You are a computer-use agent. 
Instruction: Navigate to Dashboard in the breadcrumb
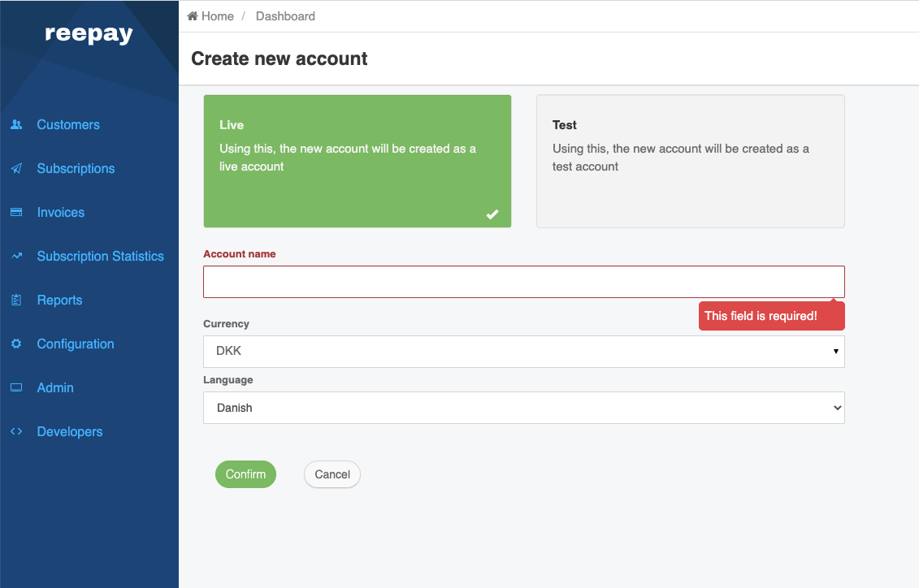pyautogui.click(x=285, y=15)
